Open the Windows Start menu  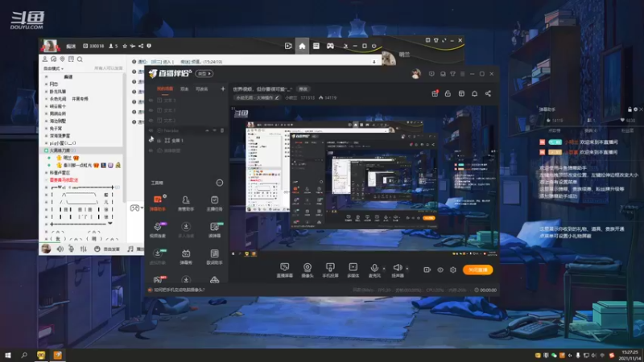click(8, 355)
